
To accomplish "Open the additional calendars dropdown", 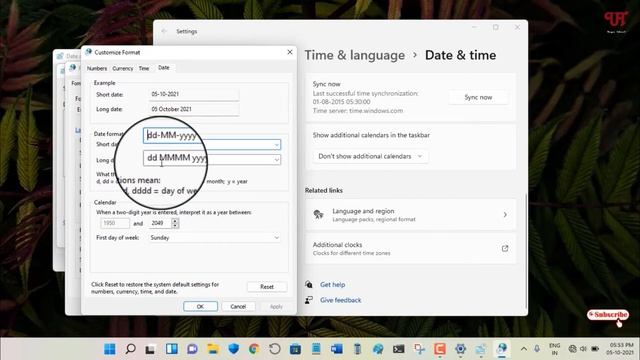I will click(371, 156).
